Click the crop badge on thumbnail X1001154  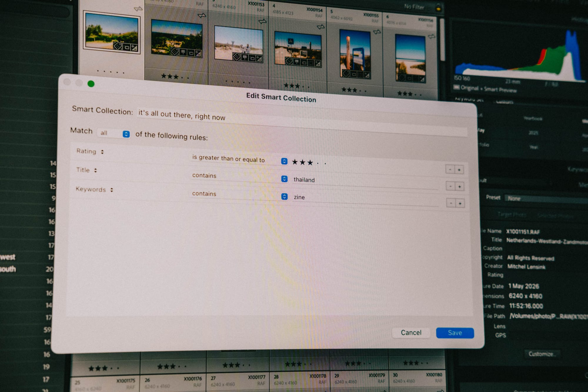pos(311,63)
